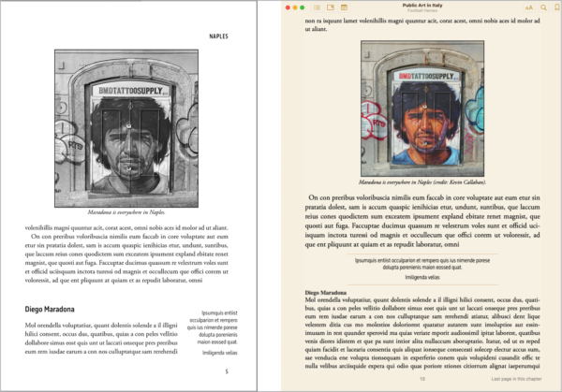Click the 'Imiligenda velias' line in Books pull quote

point(422,277)
